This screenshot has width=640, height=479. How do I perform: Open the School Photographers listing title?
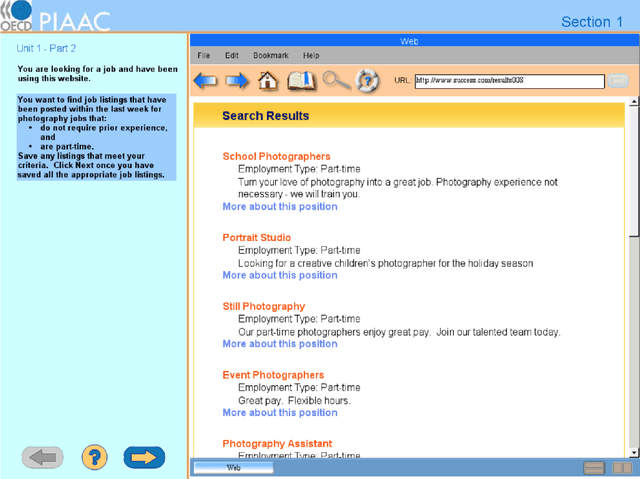tap(276, 156)
